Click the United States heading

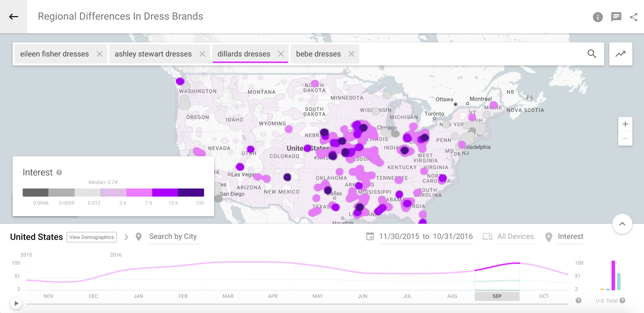click(36, 237)
